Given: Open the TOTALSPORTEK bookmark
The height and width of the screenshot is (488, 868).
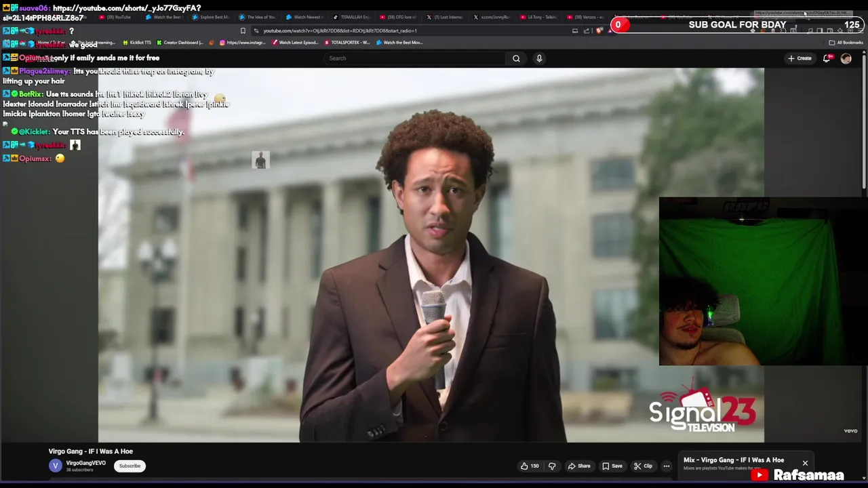Looking at the screenshot, I should tap(347, 43).
